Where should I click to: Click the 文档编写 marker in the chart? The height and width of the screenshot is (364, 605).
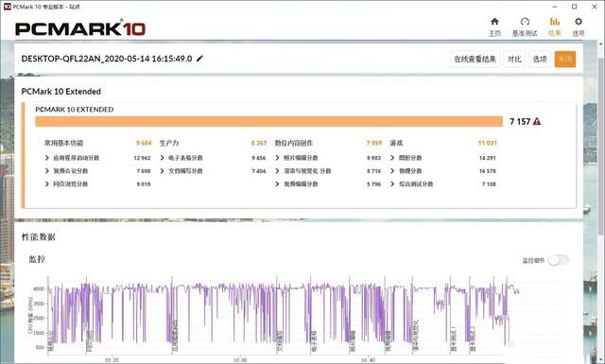tap(280, 341)
